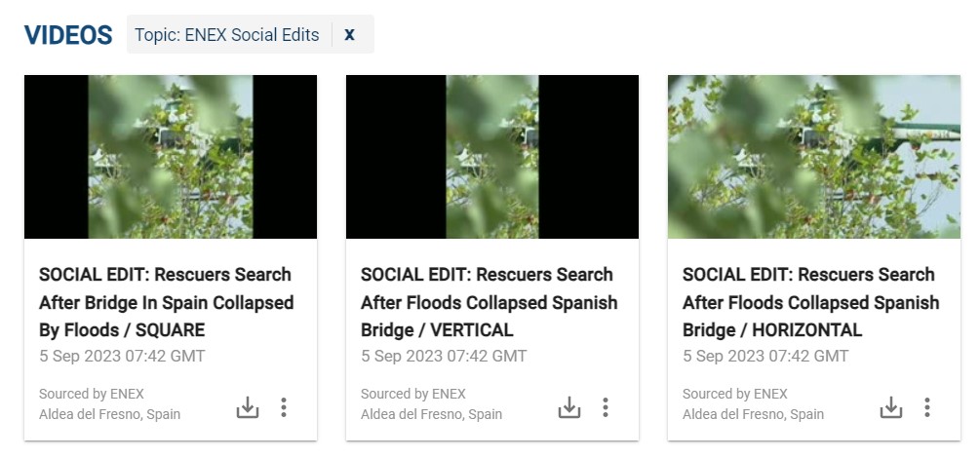The height and width of the screenshot is (458, 980).
Task: Open more options for VERTICAL video card
Action: point(605,407)
